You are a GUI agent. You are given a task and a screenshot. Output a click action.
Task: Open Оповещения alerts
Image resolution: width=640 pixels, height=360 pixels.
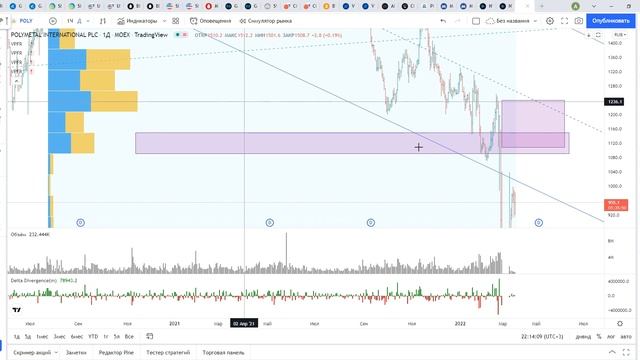[211, 21]
